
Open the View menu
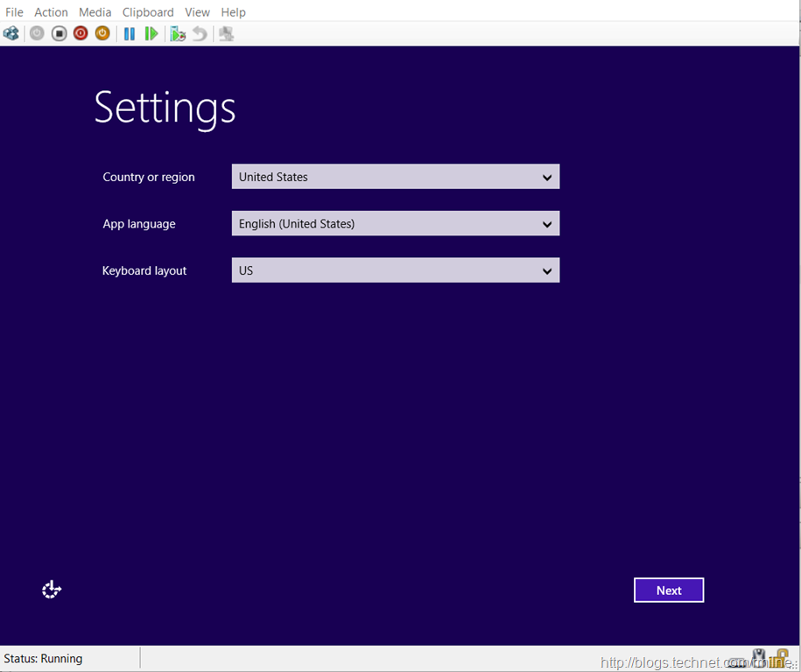(197, 12)
